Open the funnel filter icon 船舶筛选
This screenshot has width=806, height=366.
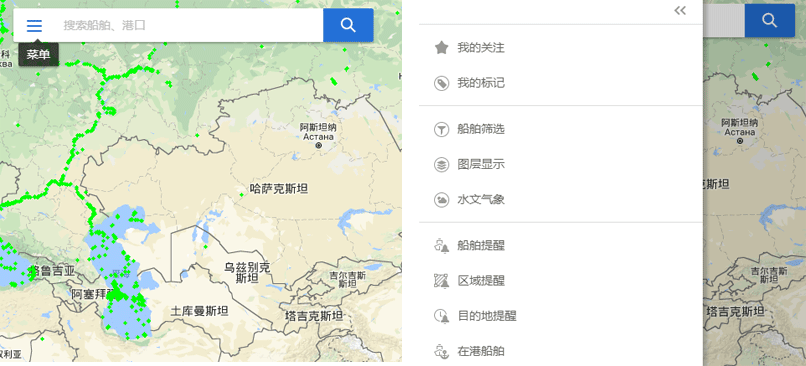click(x=442, y=130)
